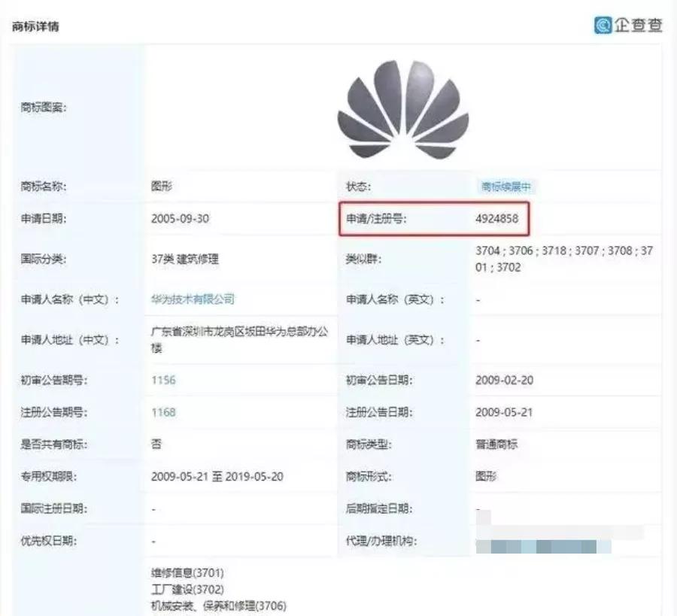Viewport: 677px width, 616px height.
Task: Click the applicant address 广东省深圳市 text
Action: coord(239,340)
